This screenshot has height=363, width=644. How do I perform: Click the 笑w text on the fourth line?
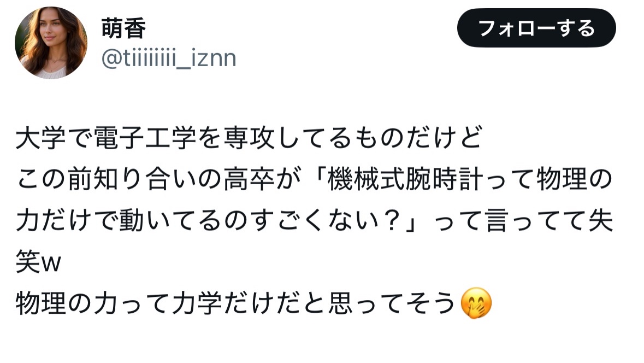(x=38, y=261)
